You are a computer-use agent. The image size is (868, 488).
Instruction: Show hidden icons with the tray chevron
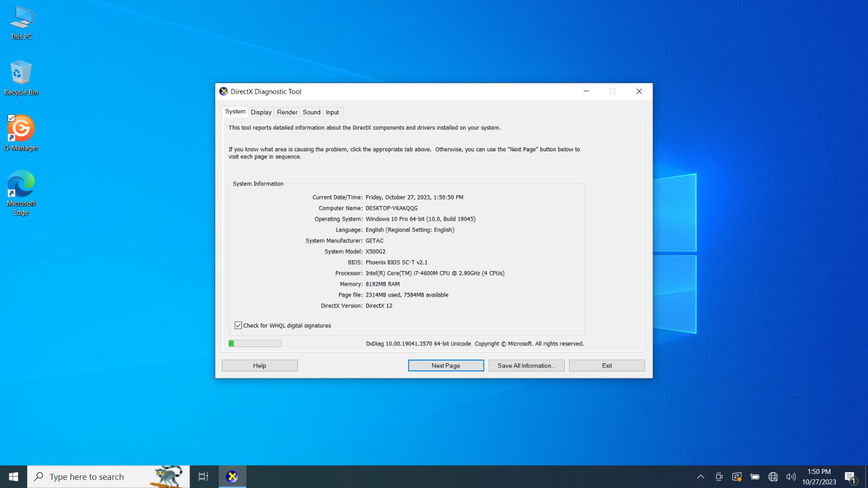[700, 477]
